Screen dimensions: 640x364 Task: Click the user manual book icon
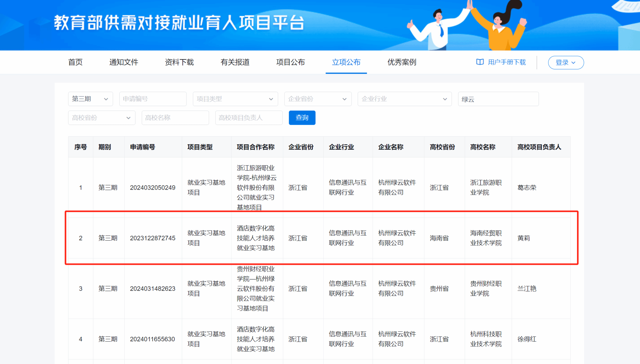pos(480,62)
